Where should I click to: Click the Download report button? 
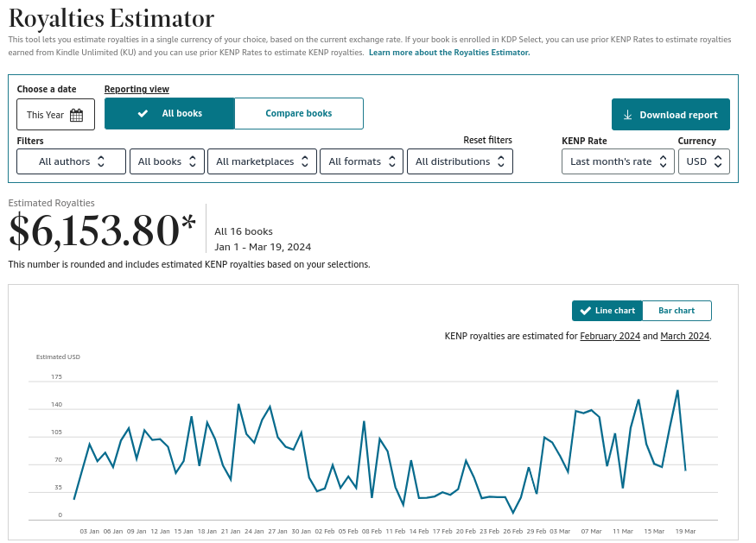coord(670,114)
